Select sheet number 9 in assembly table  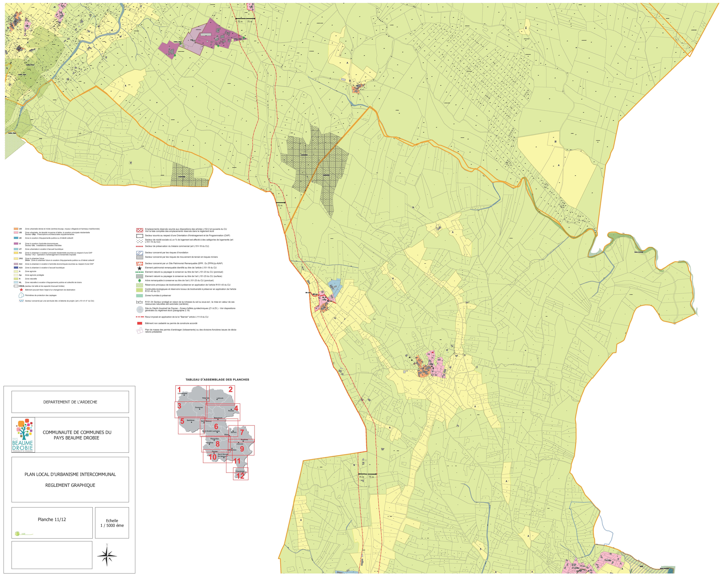[x=242, y=449]
